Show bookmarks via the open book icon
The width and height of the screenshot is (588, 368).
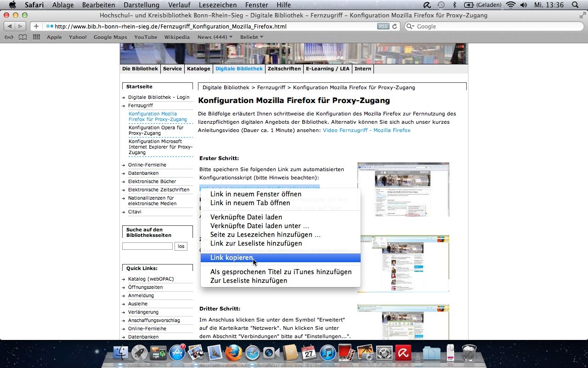click(23, 37)
